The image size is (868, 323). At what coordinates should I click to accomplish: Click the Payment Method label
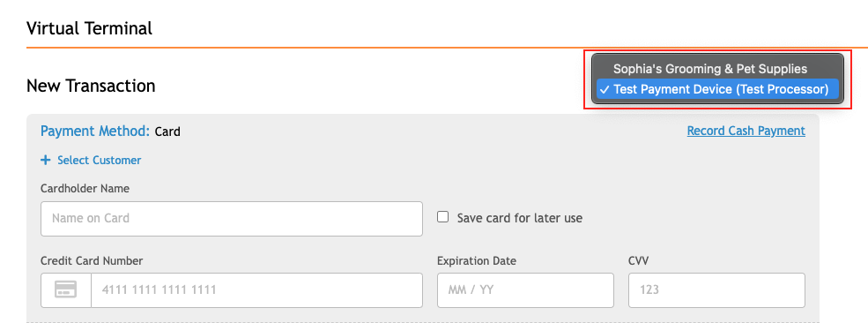(95, 131)
